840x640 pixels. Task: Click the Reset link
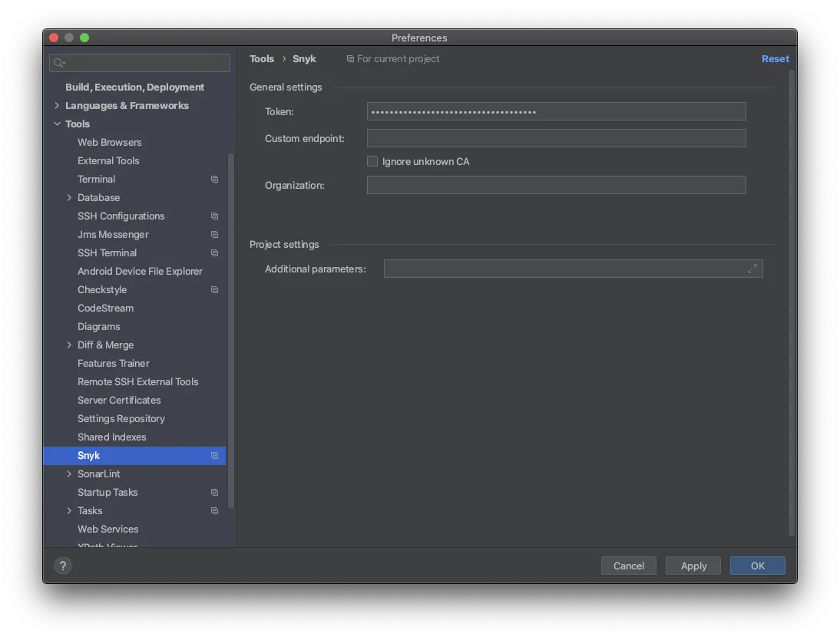click(x=775, y=59)
